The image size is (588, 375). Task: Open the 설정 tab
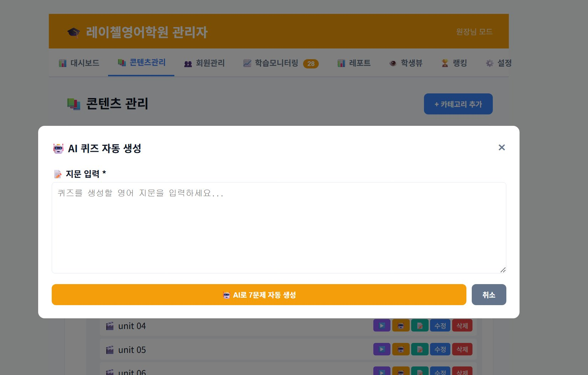pos(498,63)
